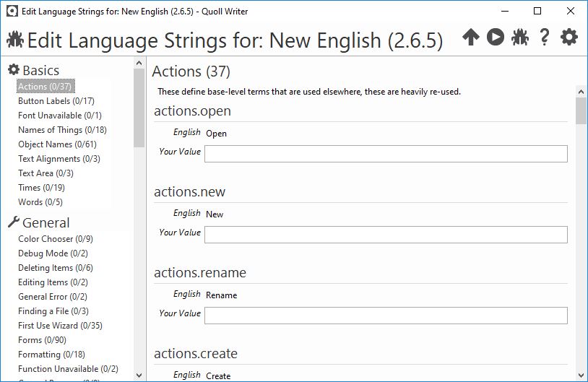
Task: Click main panel scrollbar up arrow
Action: pyautogui.click(x=581, y=92)
